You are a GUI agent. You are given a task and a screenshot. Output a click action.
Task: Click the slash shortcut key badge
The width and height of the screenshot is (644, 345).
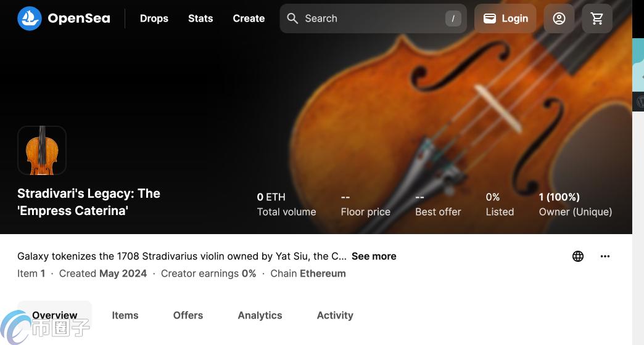(453, 18)
